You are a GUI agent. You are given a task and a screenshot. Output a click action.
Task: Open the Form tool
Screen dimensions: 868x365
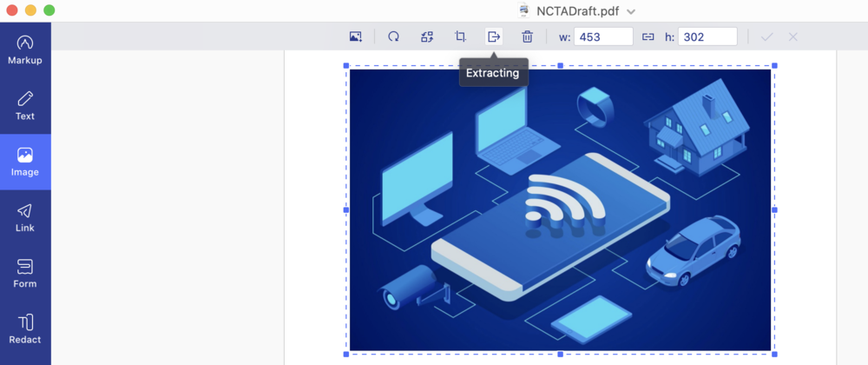click(x=25, y=274)
